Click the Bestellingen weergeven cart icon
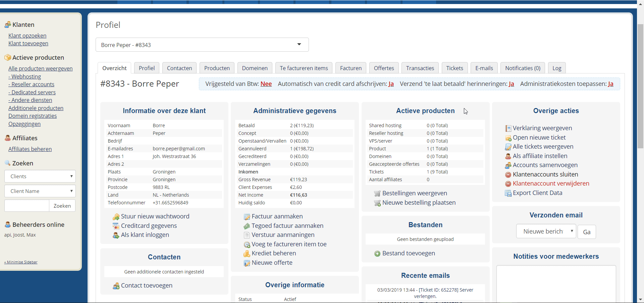This screenshot has height=303, width=644. click(x=377, y=194)
